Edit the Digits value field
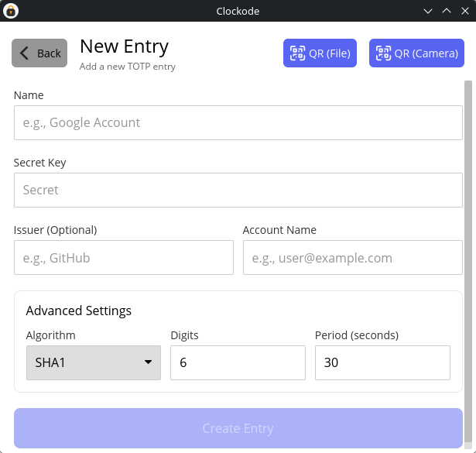Image resolution: width=476 pixels, height=453 pixels. point(238,362)
